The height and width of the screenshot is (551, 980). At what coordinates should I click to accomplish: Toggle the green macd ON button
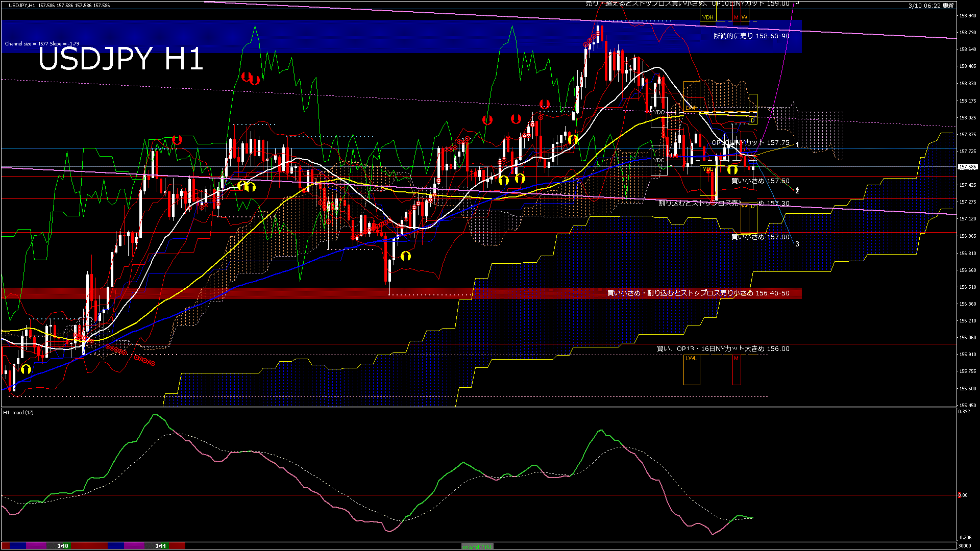click(477, 546)
